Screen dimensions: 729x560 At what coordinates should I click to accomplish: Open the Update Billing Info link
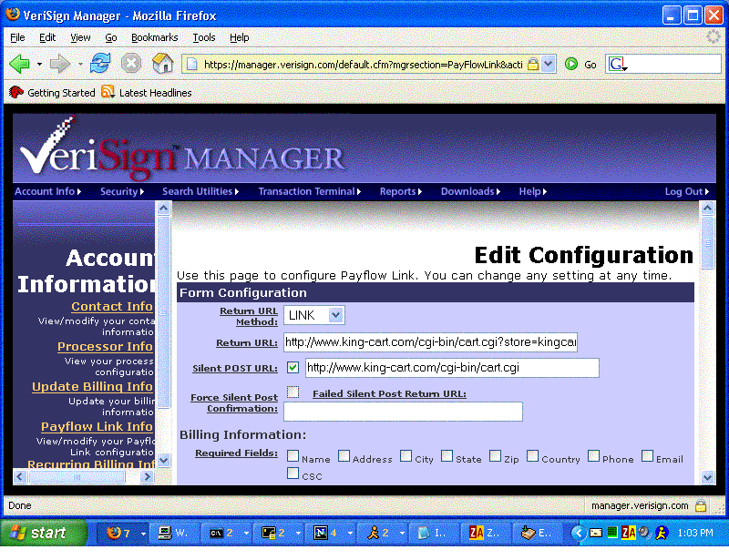pos(92,386)
